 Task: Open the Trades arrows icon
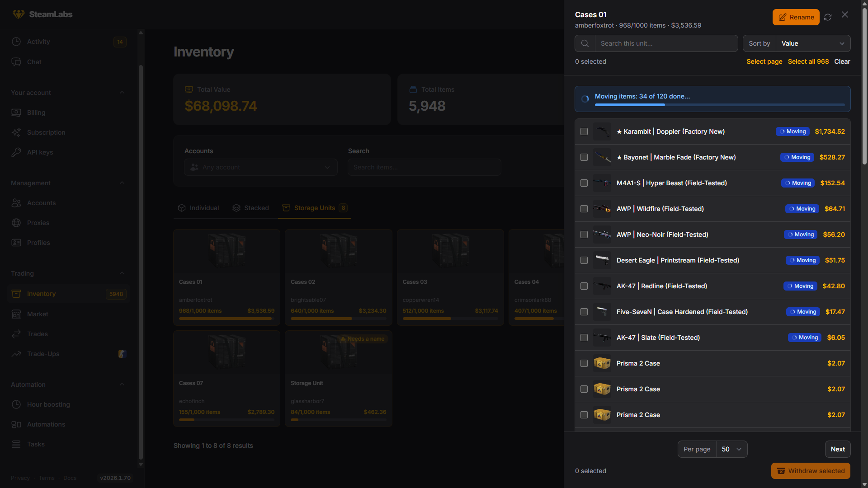pyautogui.click(x=16, y=334)
